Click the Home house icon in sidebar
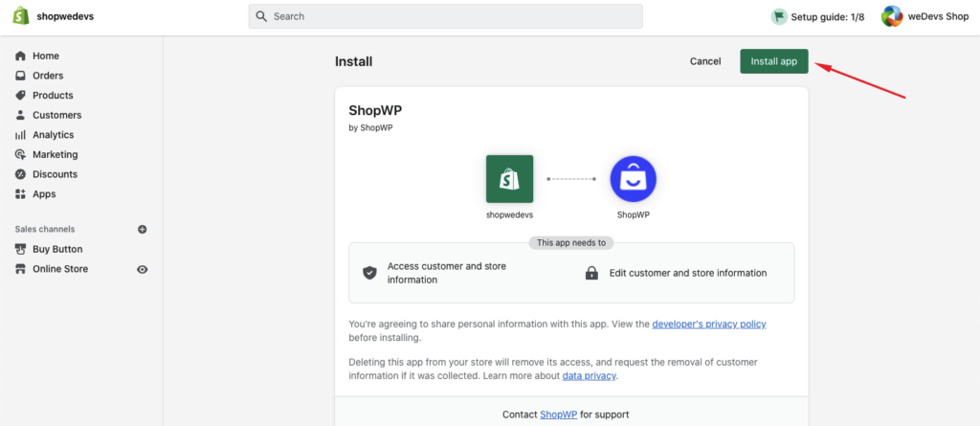This screenshot has width=980, height=426. coord(21,56)
